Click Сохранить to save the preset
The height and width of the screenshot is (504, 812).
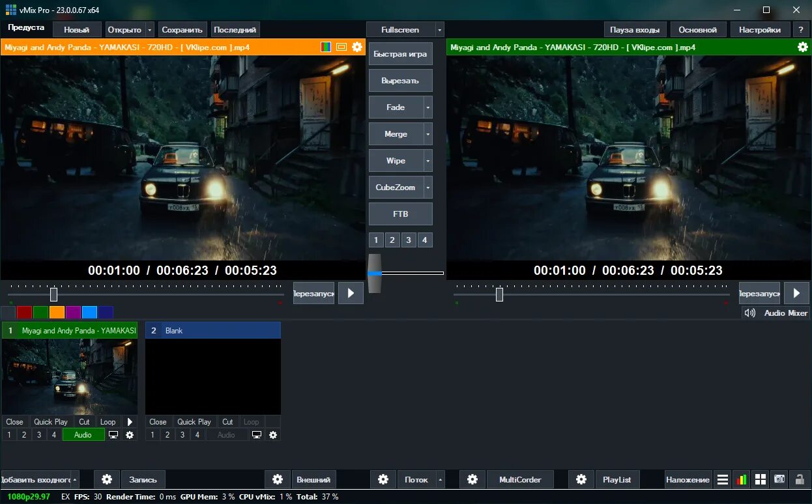[182, 29]
